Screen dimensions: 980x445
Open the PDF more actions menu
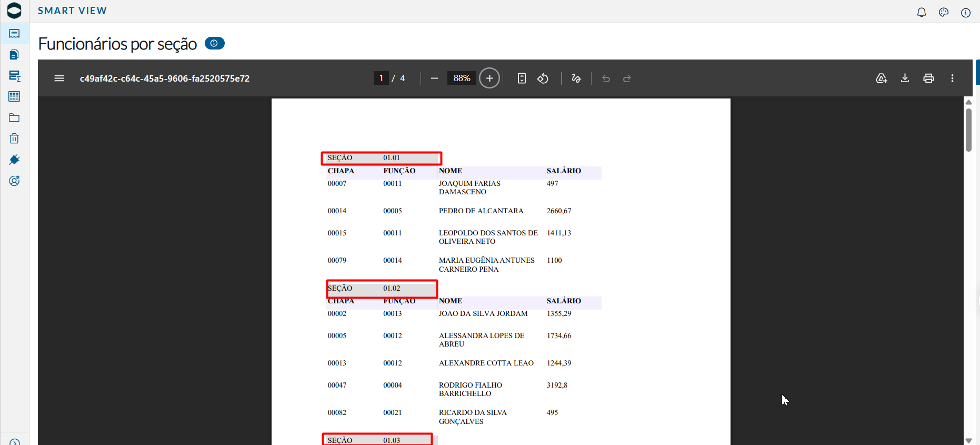click(x=952, y=78)
